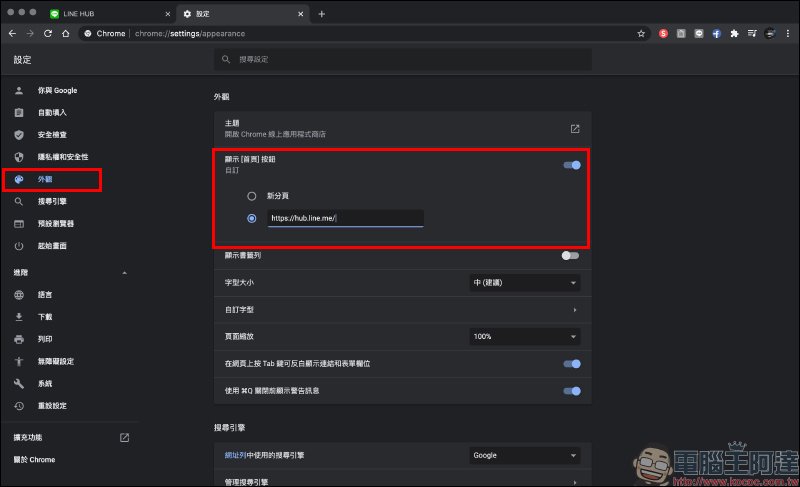Toggle Tab key highlights links switch
Screen dimensions: 800x487
tap(571, 364)
